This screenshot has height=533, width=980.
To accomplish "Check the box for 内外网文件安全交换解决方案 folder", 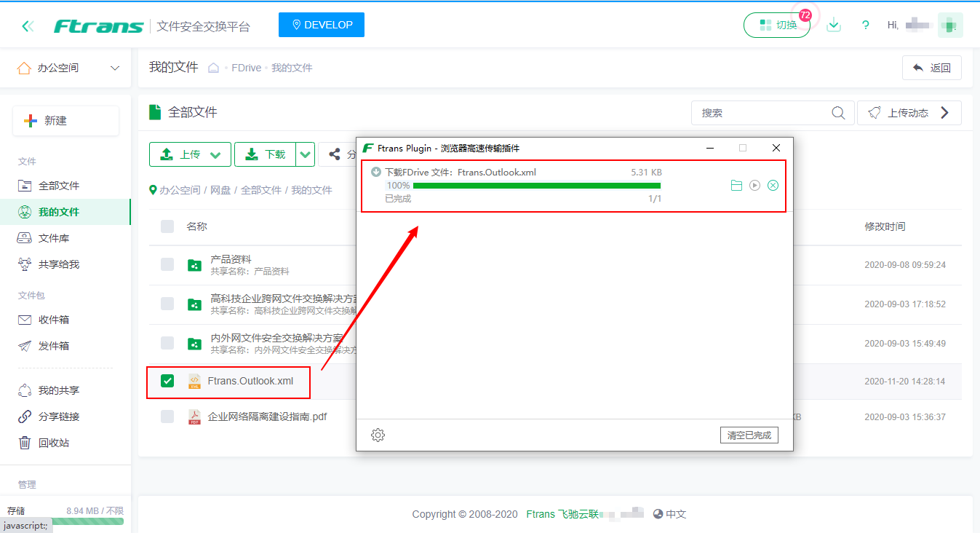I will 167,343.
